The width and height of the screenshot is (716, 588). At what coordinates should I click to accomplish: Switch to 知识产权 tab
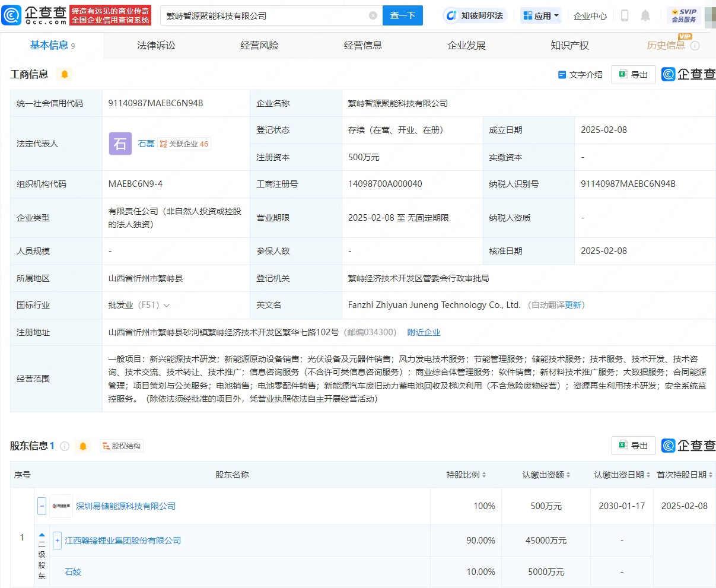[569, 45]
